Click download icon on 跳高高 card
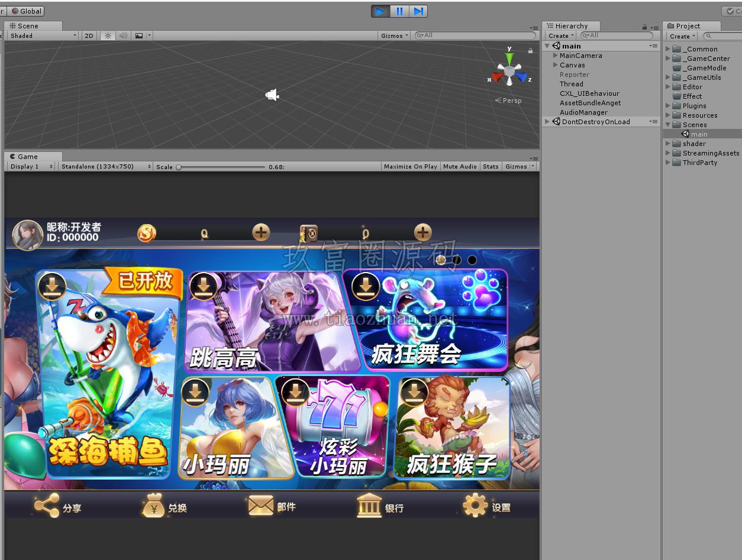 [x=204, y=287]
